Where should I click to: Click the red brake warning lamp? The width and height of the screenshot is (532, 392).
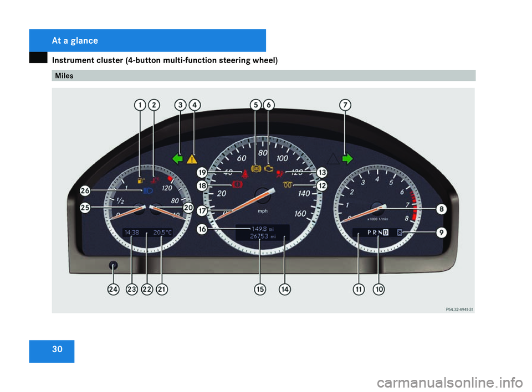click(x=238, y=184)
